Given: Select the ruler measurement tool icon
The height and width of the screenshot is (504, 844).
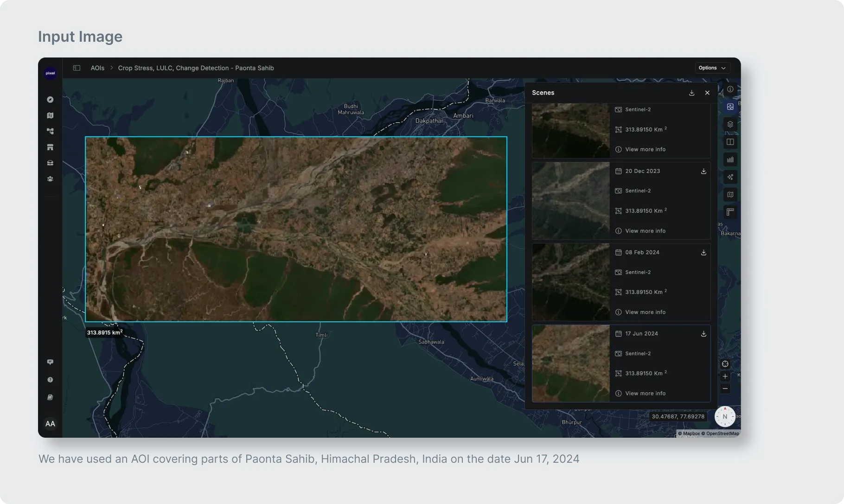Looking at the screenshot, I should coord(730,212).
